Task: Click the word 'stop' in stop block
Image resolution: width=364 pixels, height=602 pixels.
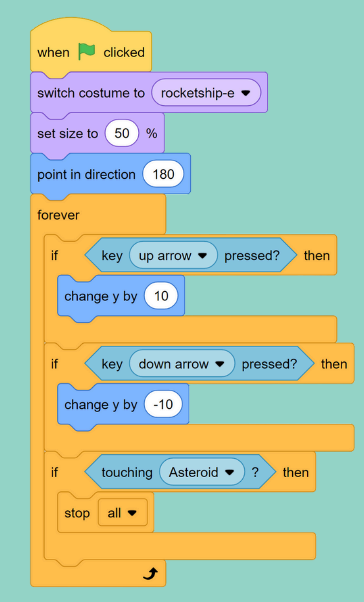Action: point(77,513)
